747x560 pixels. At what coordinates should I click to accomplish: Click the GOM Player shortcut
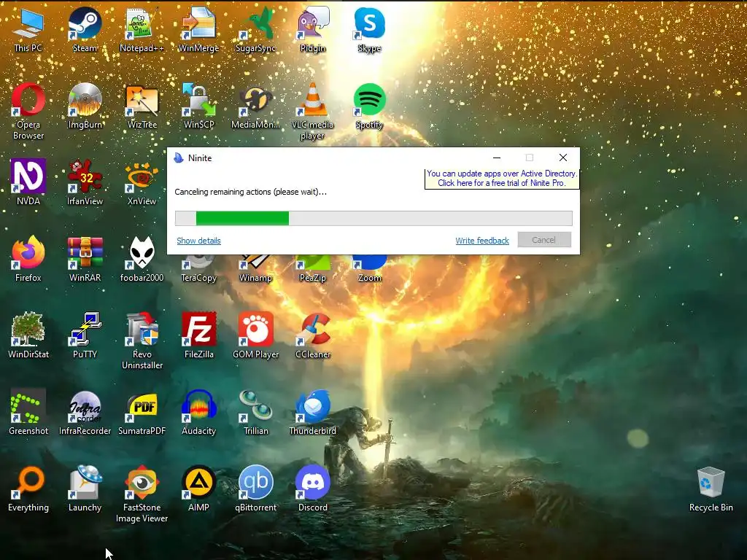pos(256,335)
